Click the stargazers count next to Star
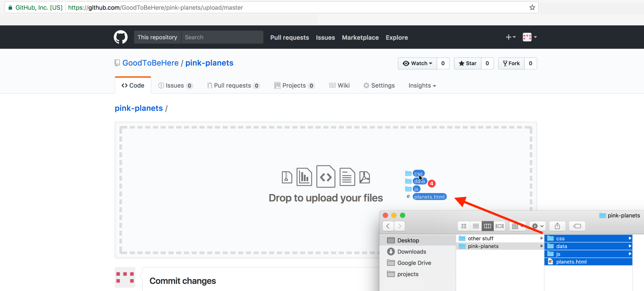 coord(487,63)
